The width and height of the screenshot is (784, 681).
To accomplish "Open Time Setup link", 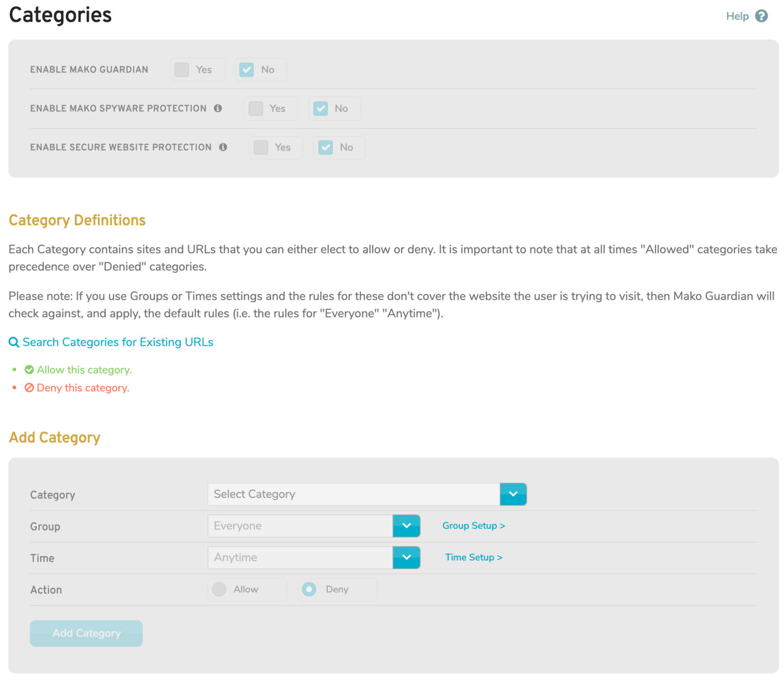I will click(x=473, y=557).
